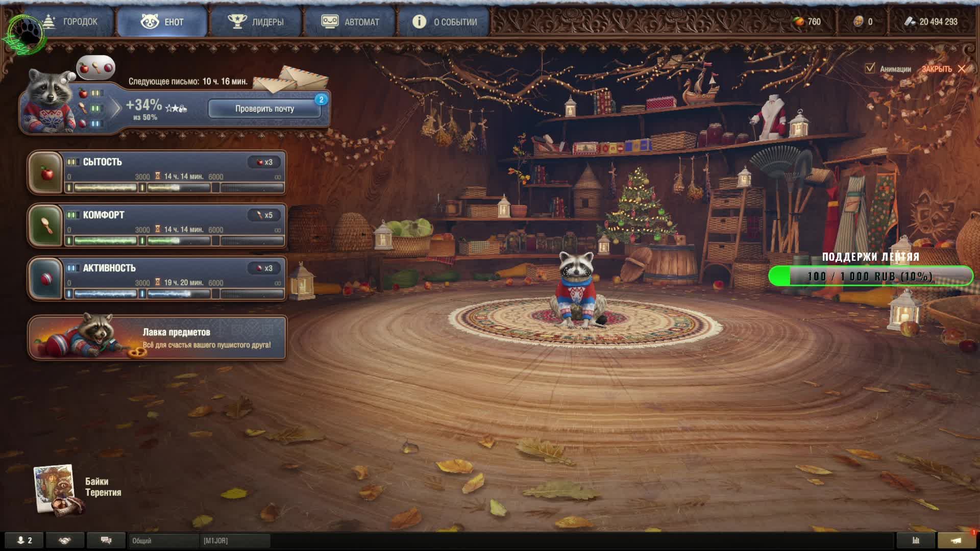Click the handshake icon in bottom bar
The image size is (980, 551).
(x=65, y=540)
